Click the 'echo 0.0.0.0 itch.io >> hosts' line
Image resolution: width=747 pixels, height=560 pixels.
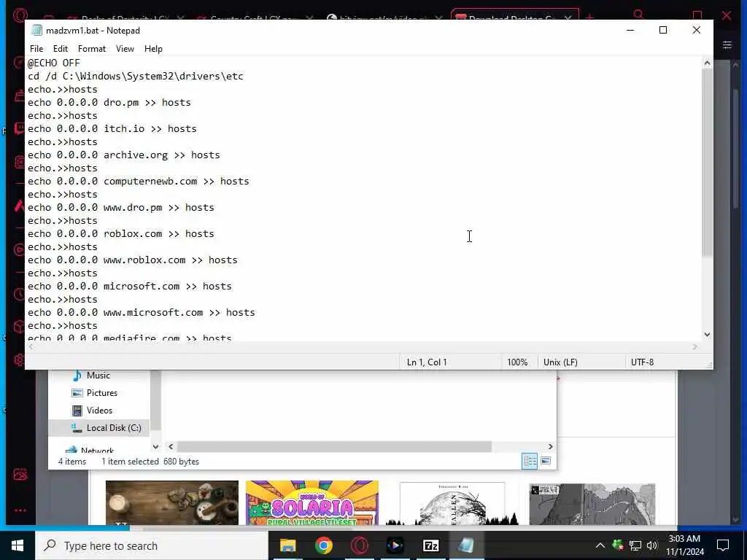point(112,128)
